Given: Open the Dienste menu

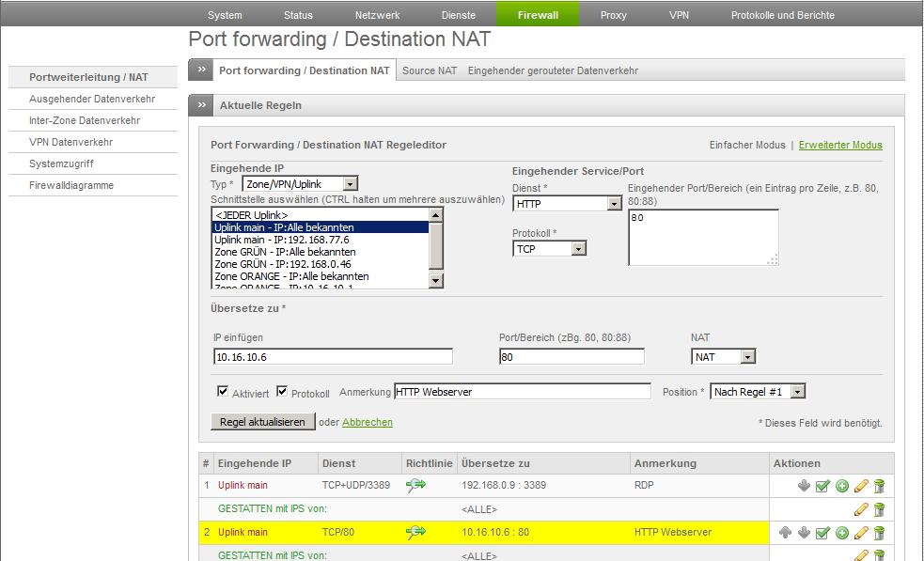Looking at the screenshot, I should [459, 15].
